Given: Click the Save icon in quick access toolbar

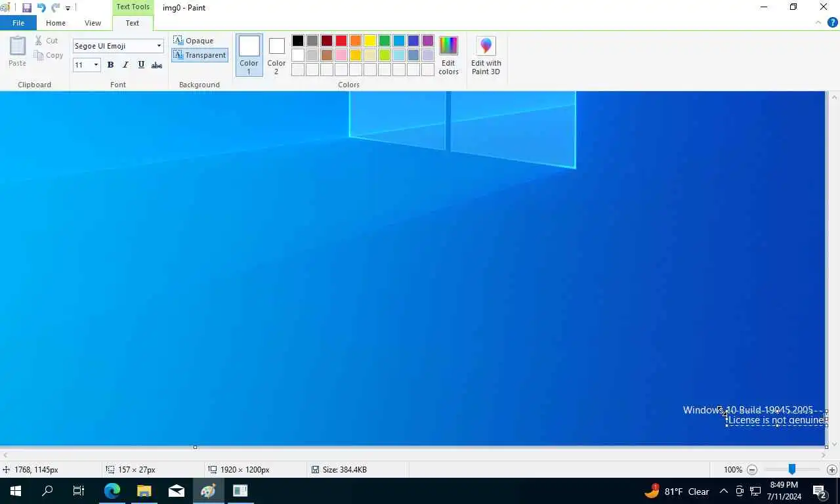Looking at the screenshot, I should 27,8.
